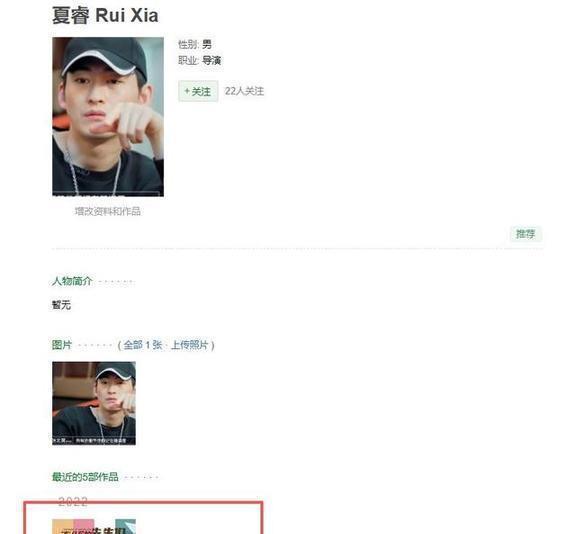Image resolution: width=576 pixels, height=534 pixels.
Task: Select the 图片 section heading
Action: [x=62, y=345]
